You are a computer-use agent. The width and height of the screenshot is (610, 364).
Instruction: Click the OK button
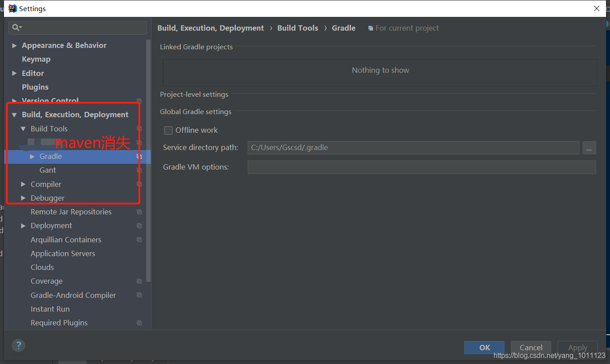coord(484,348)
